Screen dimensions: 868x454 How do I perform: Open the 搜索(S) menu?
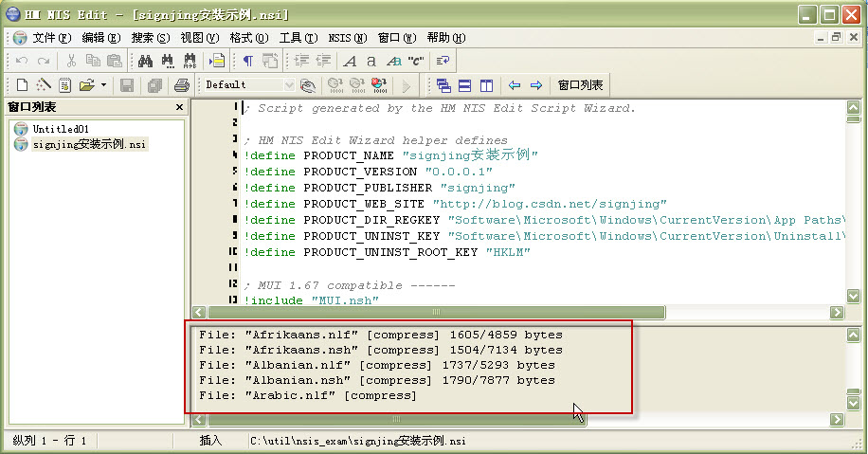[150, 38]
